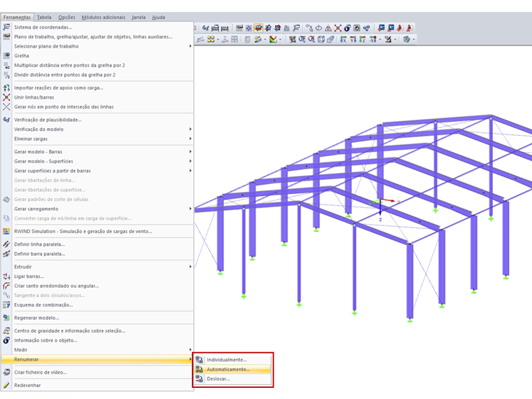The width and height of the screenshot is (532, 399).
Task: Open dropdown next to minus X view icon
Action: coord(380,39)
